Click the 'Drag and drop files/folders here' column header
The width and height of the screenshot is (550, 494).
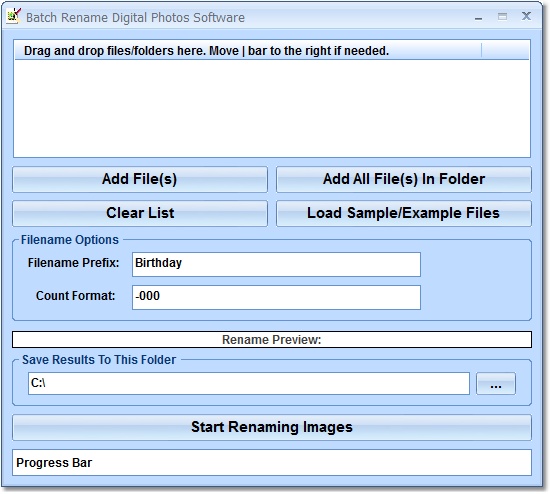click(248, 51)
